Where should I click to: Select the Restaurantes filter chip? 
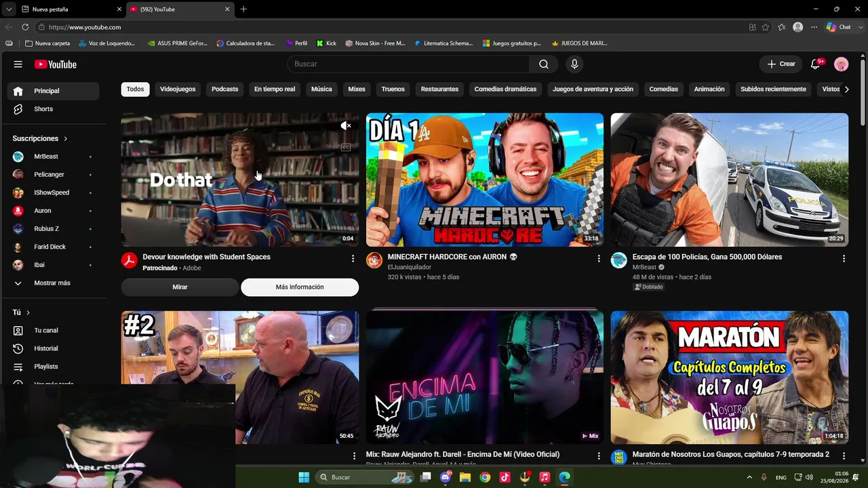[439, 89]
